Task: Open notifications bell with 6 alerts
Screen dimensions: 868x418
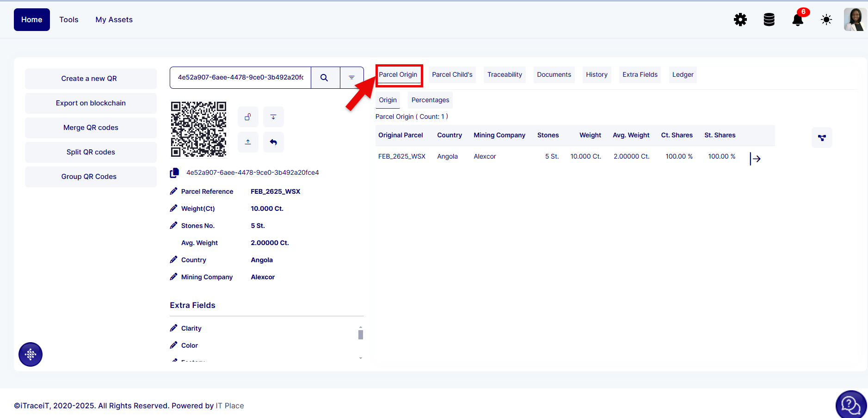Action: pyautogui.click(x=798, y=20)
